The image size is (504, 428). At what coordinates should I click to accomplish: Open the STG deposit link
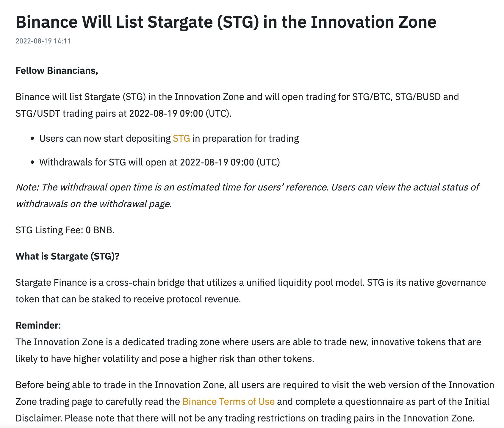point(181,139)
